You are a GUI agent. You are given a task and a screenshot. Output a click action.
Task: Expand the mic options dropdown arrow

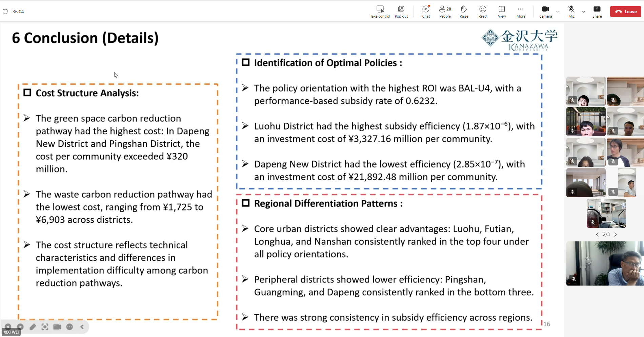point(584,12)
